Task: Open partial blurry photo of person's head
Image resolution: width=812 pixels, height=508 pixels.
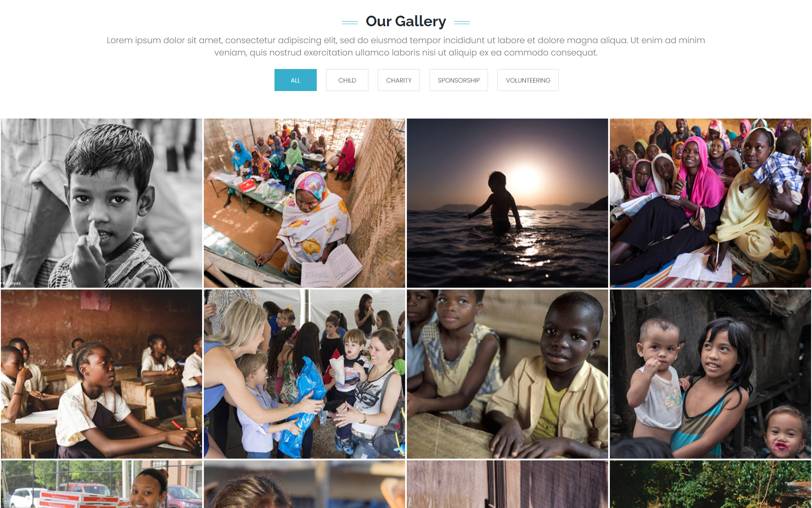Action: 304,484
